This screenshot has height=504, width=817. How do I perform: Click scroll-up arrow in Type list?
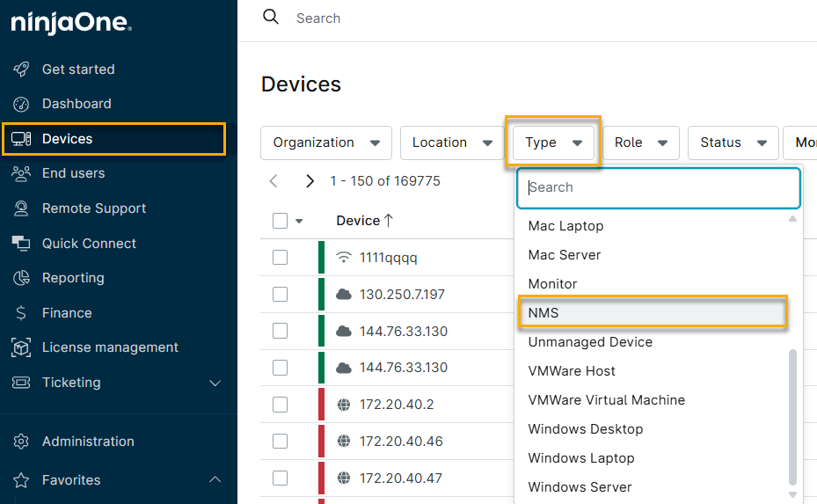click(792, 219)
